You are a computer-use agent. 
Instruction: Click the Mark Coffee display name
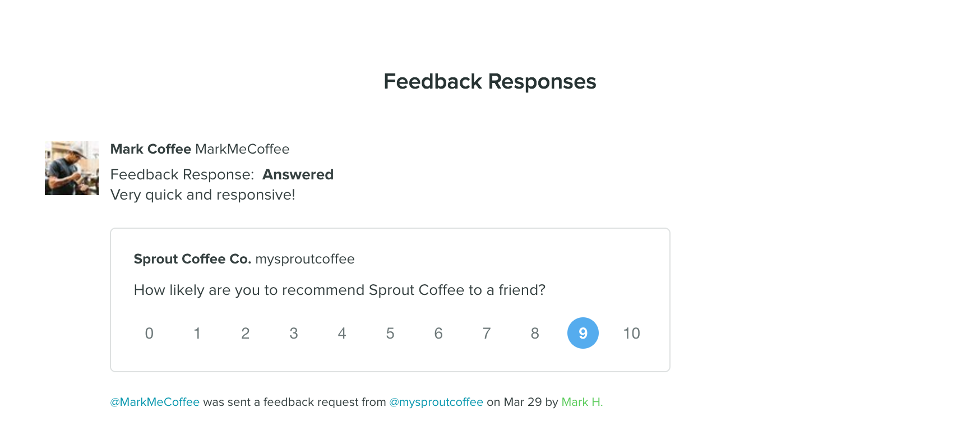[151, 149]
